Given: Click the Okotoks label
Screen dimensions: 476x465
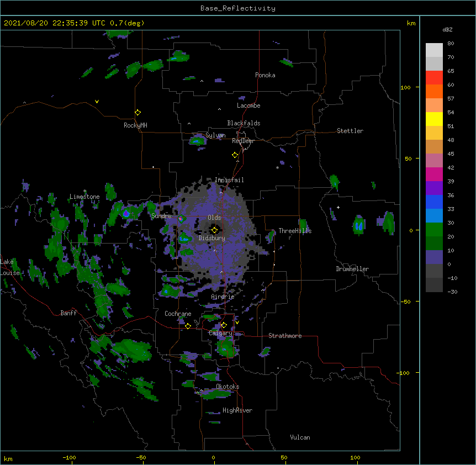Looking at the screenshot, I should click(x=228, y=387).
